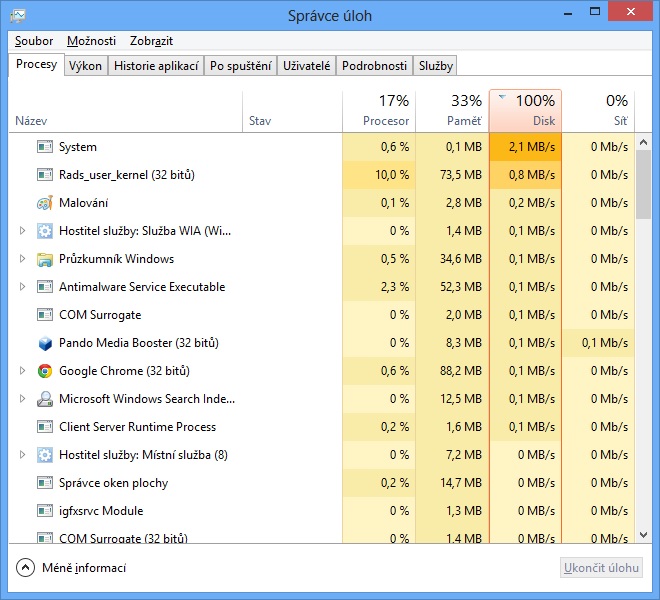Viewport: 660px width, 600px height.
Task: Click the Místní služba gear icon
Action: [x=45, y=455]
